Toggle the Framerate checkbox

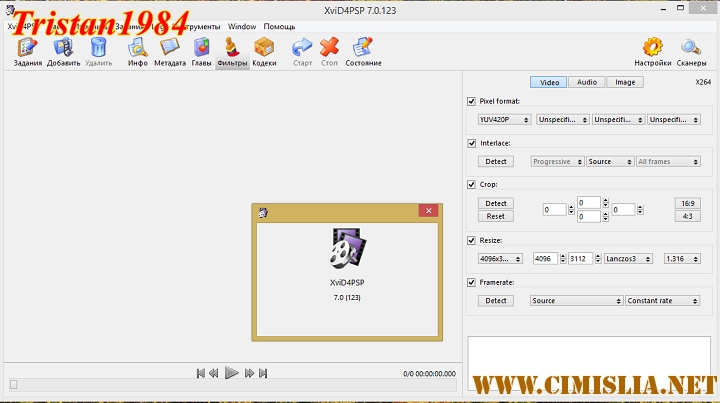[x=472, y=283]
